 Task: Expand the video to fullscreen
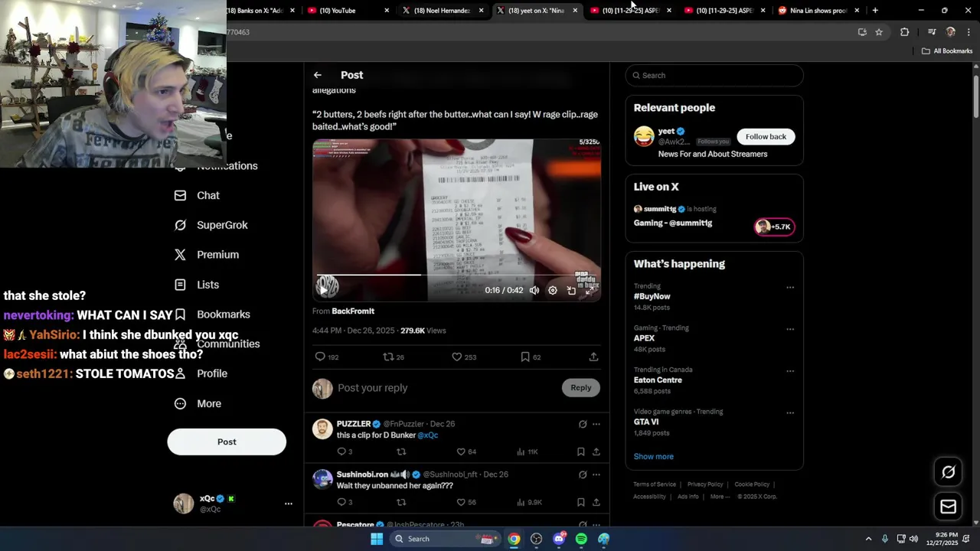(590, 291)
